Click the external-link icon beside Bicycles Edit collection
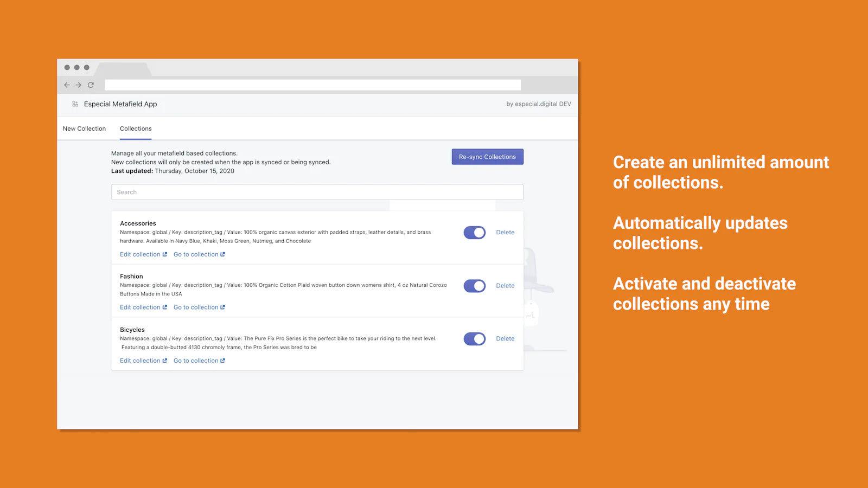 [x=164, y=360]
